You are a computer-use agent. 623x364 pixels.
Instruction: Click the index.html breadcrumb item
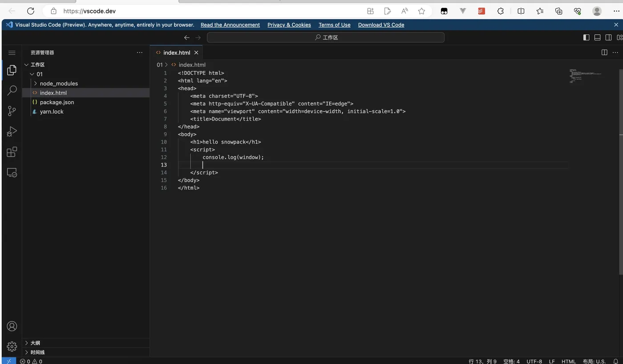click(192, 65)
